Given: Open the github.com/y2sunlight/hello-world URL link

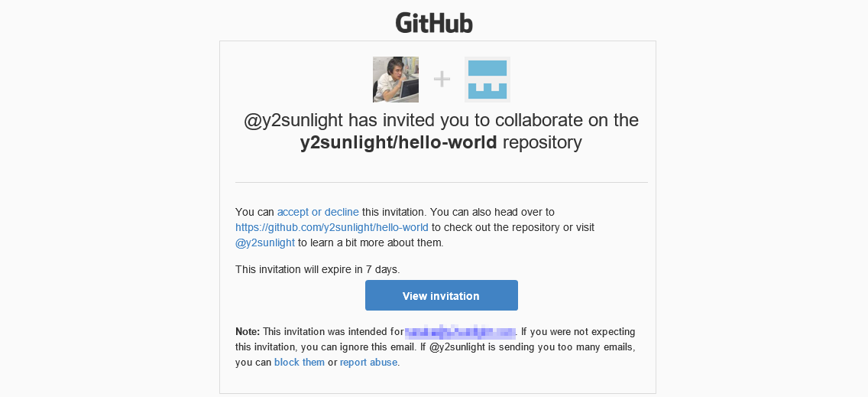Looking at the screenshot, I should (332, 227).
